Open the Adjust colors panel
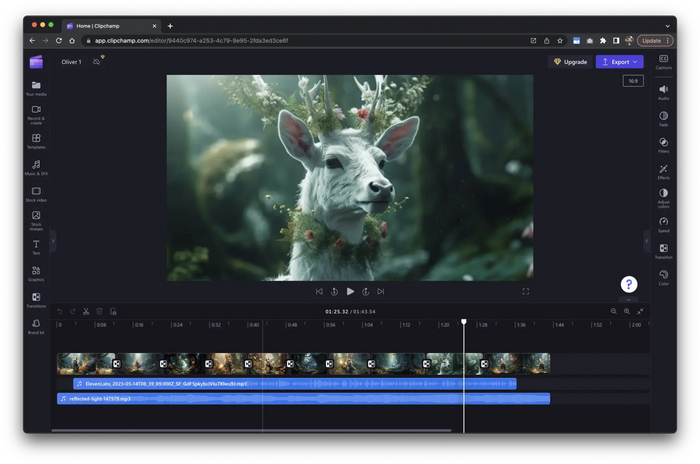This screenshot has height=464, width=700. (x=663, y=195)
